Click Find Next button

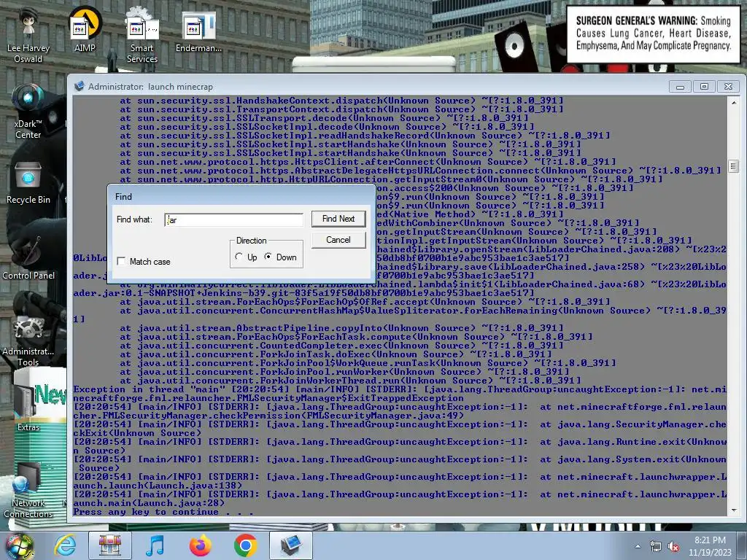click(x=338, y=219)
